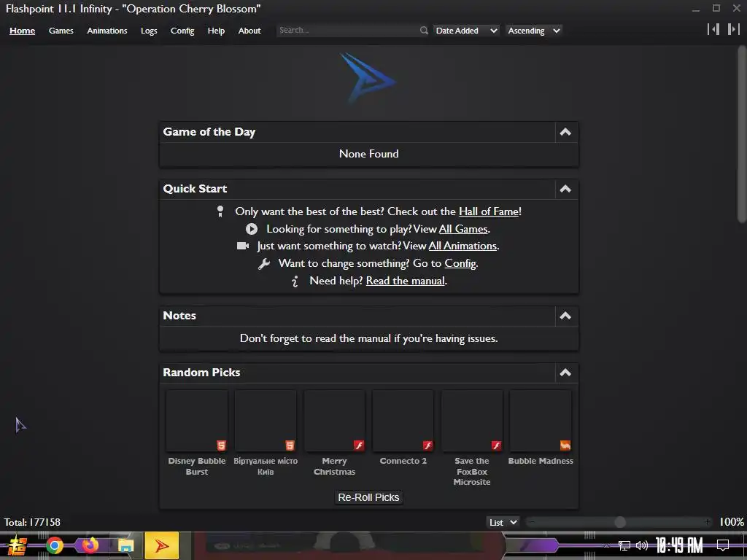
Task: Follow the All Animations link
Action: coord(462,246)
